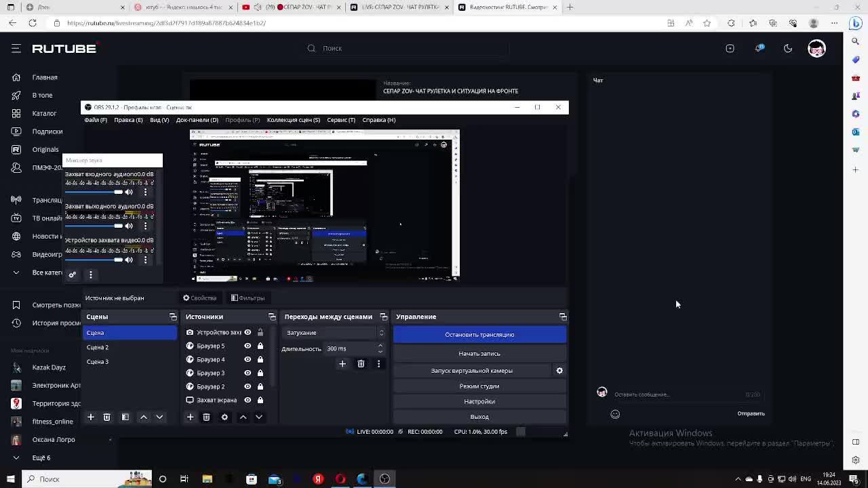Unlock the Браузер 4 source
The width and height of the screenshot is (868, 488).
(260, 359)
